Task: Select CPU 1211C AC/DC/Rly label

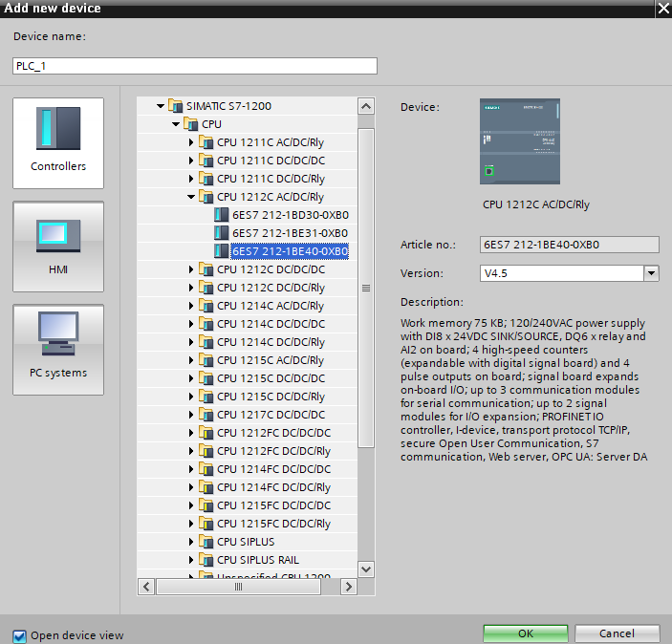Action: coord(271,142)
